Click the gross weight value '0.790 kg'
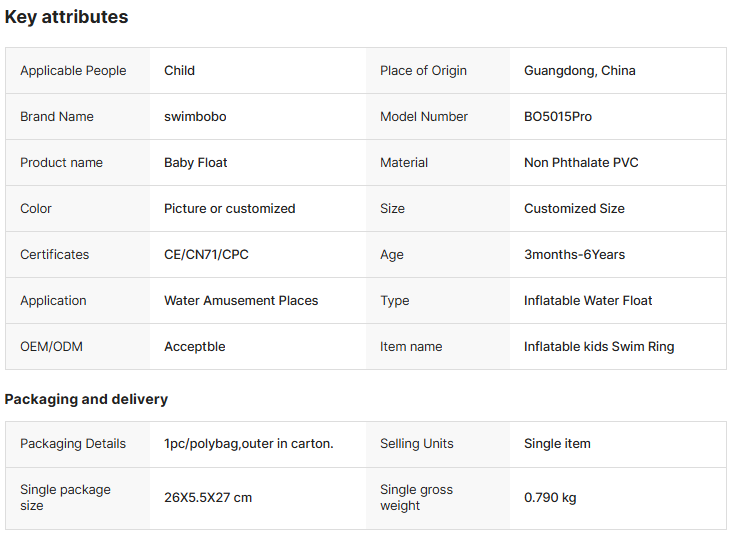This screenshot has width=735, height=544. pyautogui.click(x=550, y=498)
